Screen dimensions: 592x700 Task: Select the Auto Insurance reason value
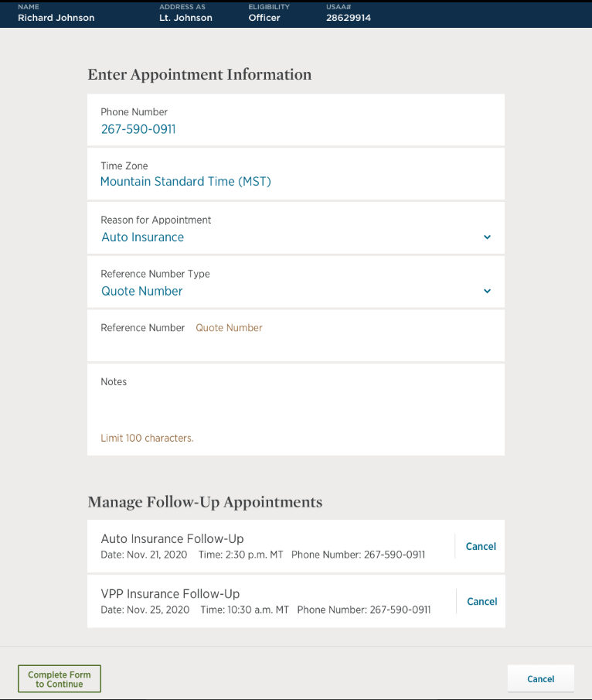(x=143, y=237)
